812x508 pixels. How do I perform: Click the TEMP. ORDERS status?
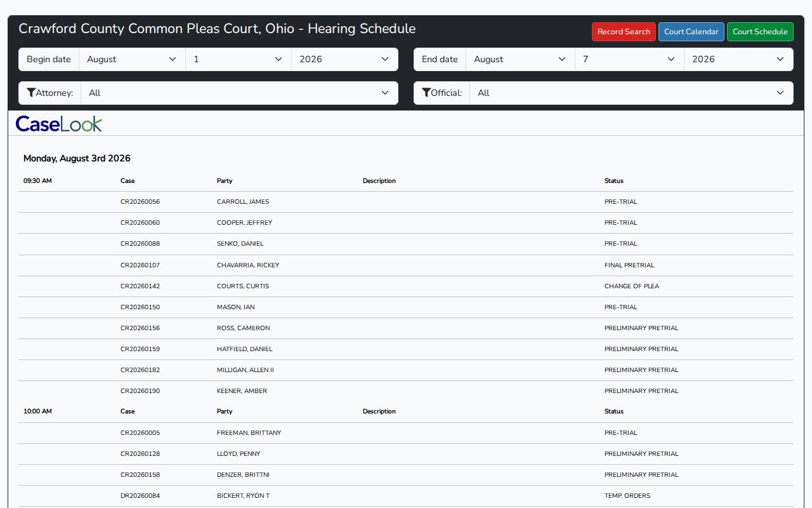click(627, 496)
